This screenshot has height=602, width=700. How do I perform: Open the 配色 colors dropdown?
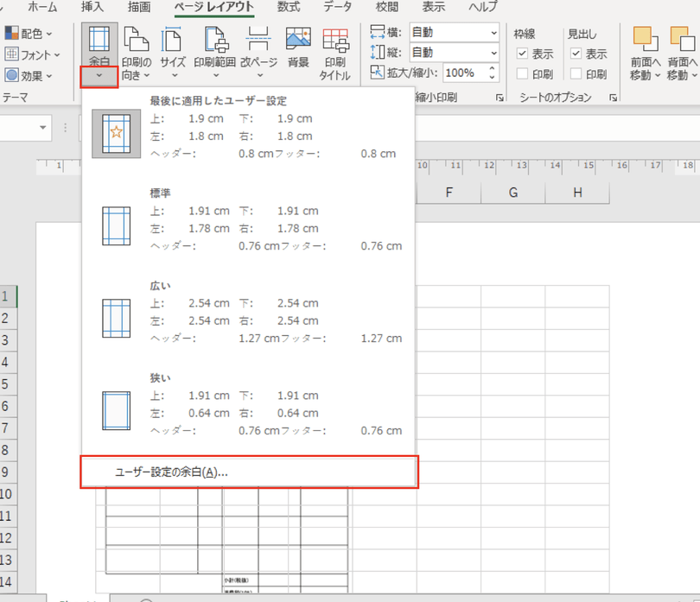(29, 34)
